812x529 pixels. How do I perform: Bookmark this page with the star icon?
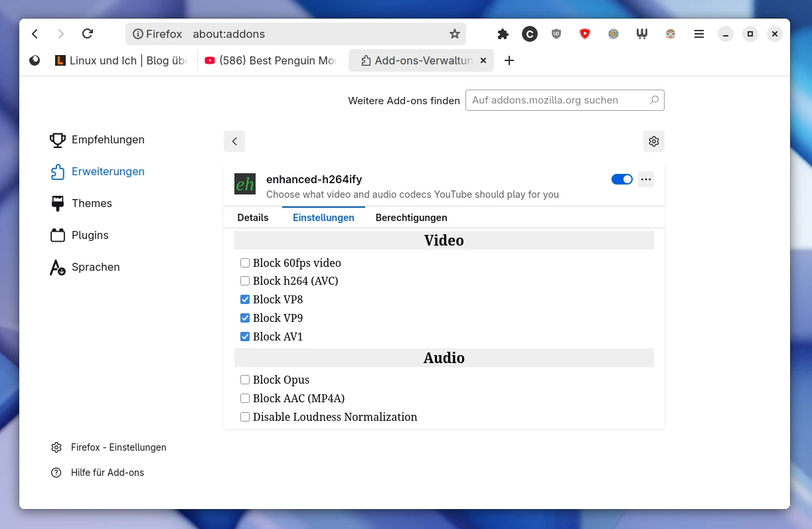454,34
